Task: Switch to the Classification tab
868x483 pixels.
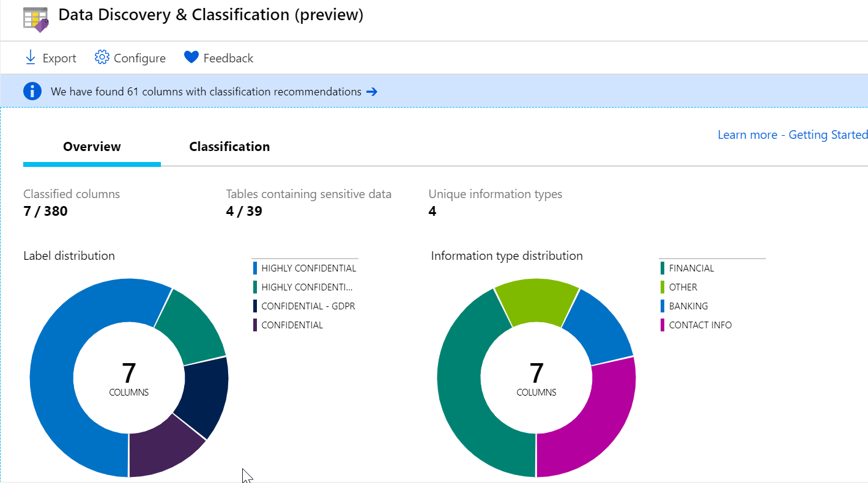Action: click(x=229, y=147)
